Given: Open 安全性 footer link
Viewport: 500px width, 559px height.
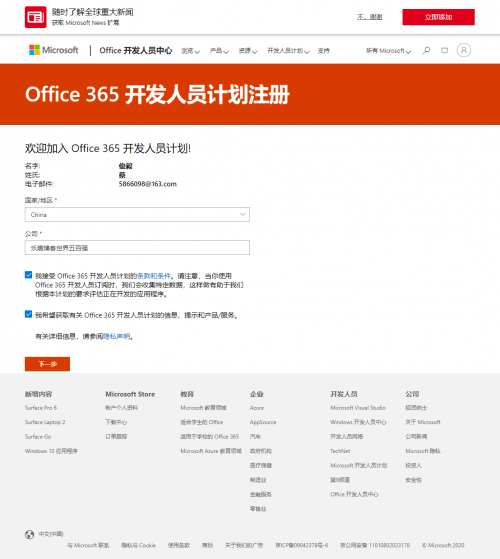Looking at the screenshot, I should [413, 480].
